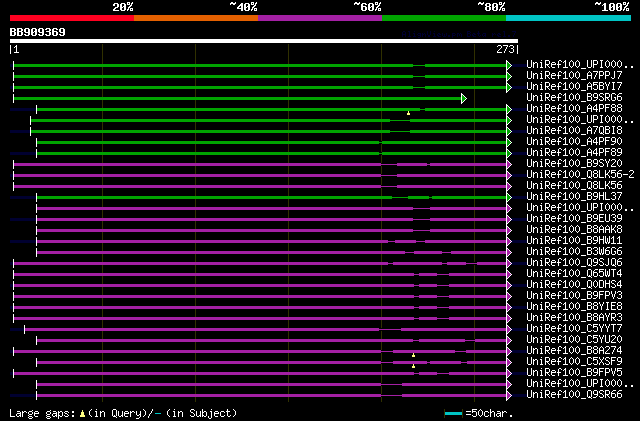640x421 pixels.
Task: Click the purple alignment bar for B9FPV5
Action: click(260, 374)
